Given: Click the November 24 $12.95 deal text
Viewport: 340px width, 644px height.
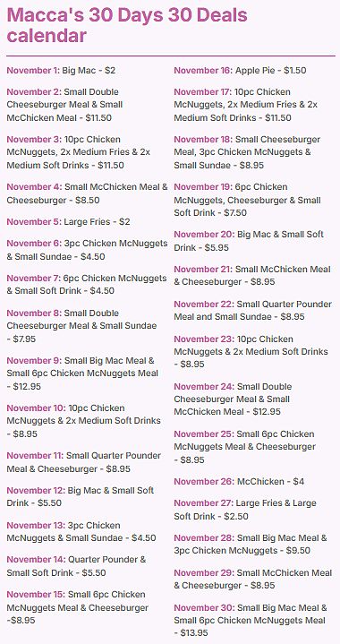Looking at the screenshot, I should [233, 399].
